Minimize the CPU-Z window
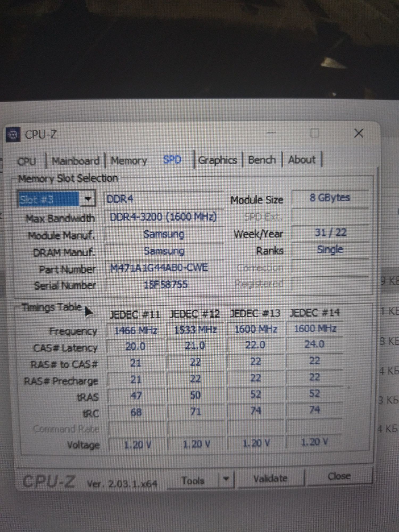Image resolution: width=399 pixels, height=532 pixels. [271, 133]
